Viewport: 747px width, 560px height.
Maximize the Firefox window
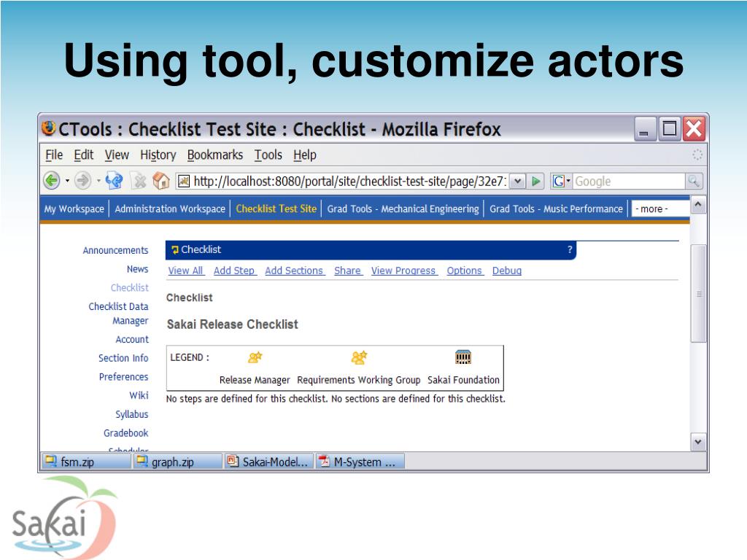670,129
